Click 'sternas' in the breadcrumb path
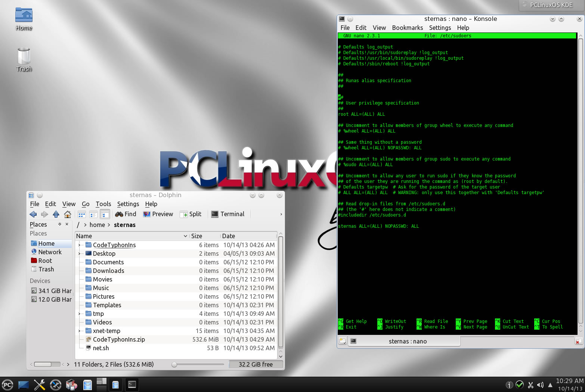Viewport: 585px width, 392px height. tap(125, 225)
